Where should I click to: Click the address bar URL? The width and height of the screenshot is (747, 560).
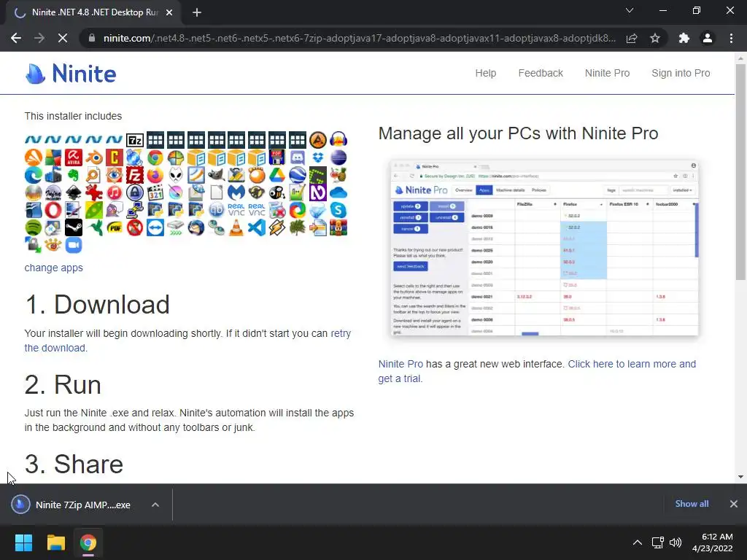359,38
